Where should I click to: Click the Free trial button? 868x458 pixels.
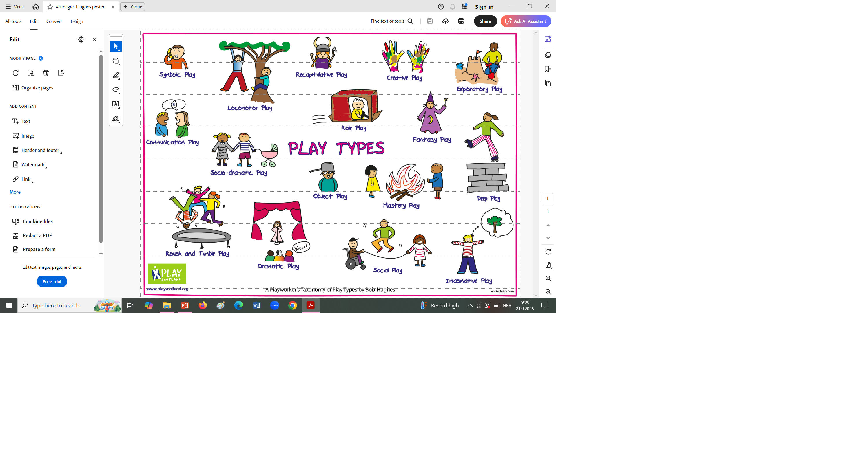tap(52, 281)
